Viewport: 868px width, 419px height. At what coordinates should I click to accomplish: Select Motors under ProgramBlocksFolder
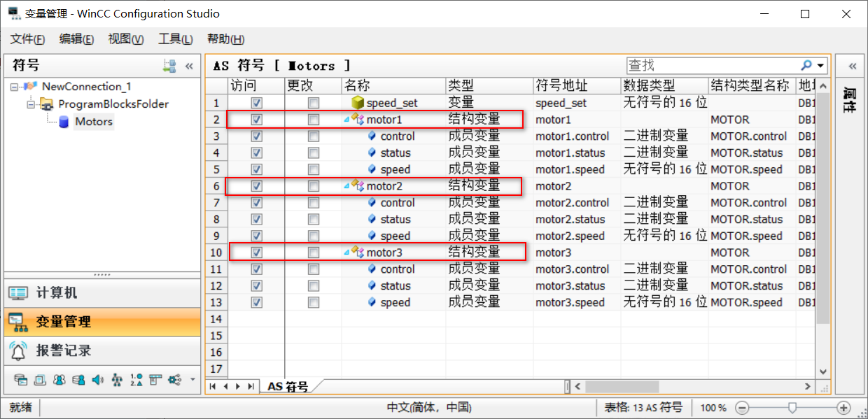tap(93, 122)
